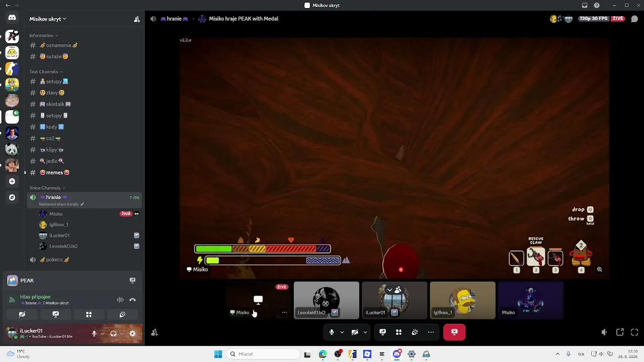Open microphone options arrow in call bar
The width and height of the screenshot is (644, 362).
tap(342, 332)
